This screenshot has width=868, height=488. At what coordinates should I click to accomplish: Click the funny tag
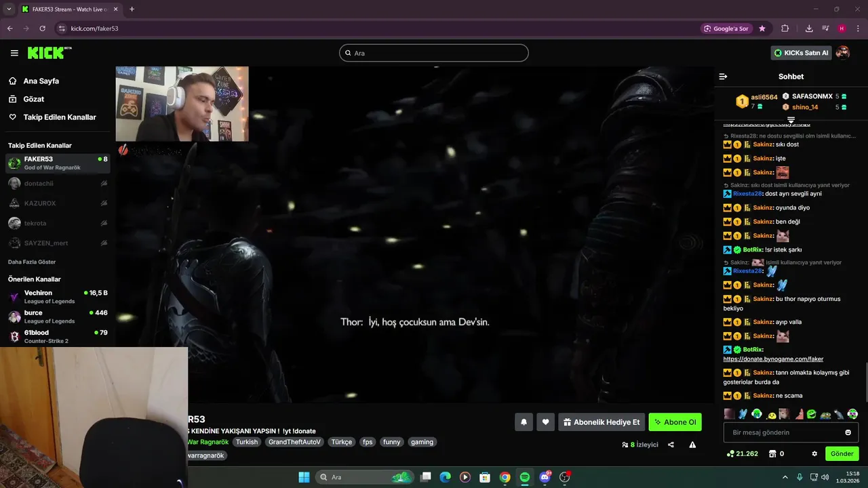391,442
